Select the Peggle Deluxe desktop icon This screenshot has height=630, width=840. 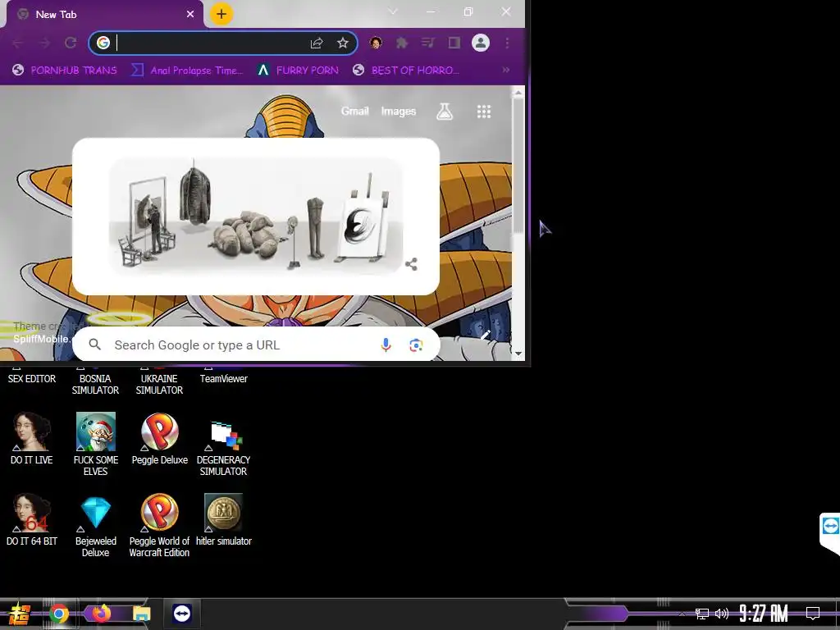point(160,440)
